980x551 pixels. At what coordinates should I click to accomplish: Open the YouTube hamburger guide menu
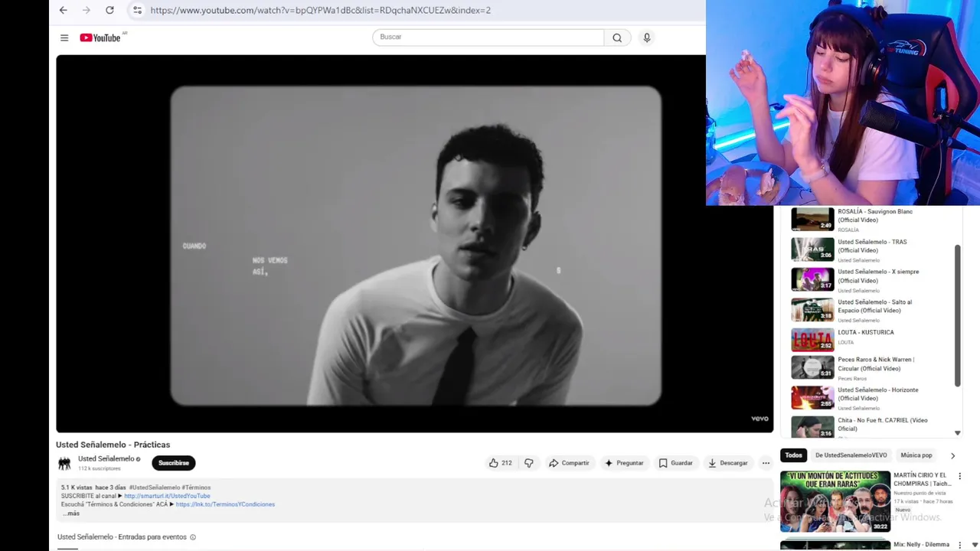pos(64,37)
